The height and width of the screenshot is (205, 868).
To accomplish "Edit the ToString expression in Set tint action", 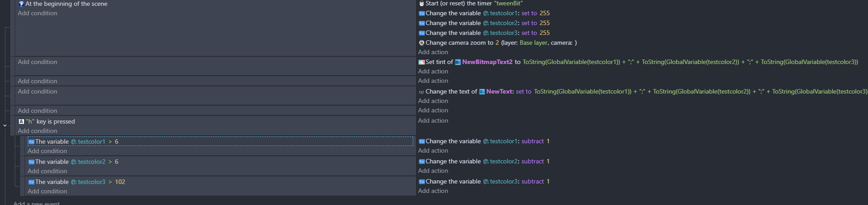I will tap(690, 62).
